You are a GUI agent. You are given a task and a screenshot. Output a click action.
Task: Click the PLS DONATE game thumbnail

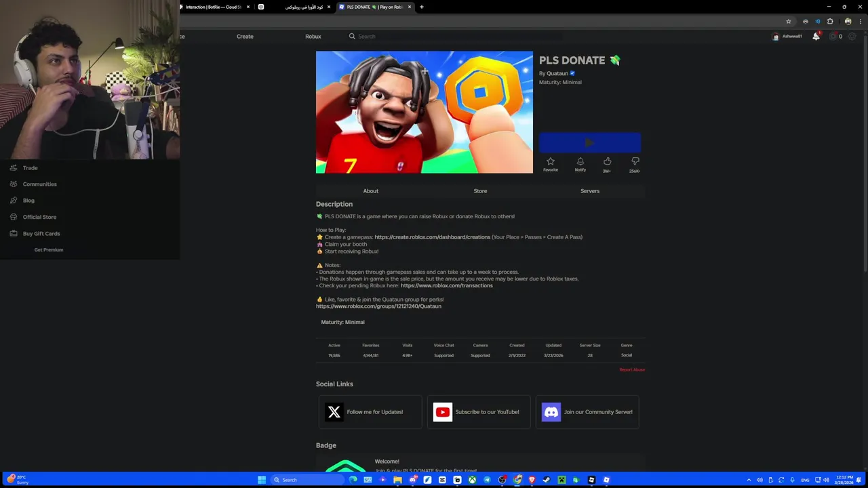425,113
